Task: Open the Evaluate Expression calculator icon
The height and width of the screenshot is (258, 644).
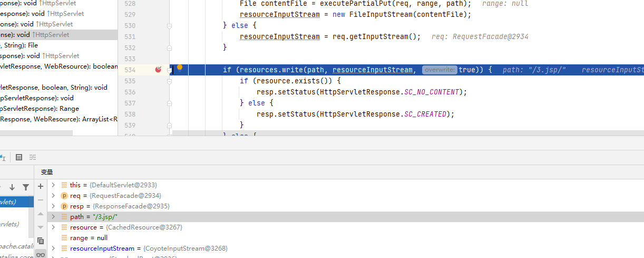Action: [19, 157]
